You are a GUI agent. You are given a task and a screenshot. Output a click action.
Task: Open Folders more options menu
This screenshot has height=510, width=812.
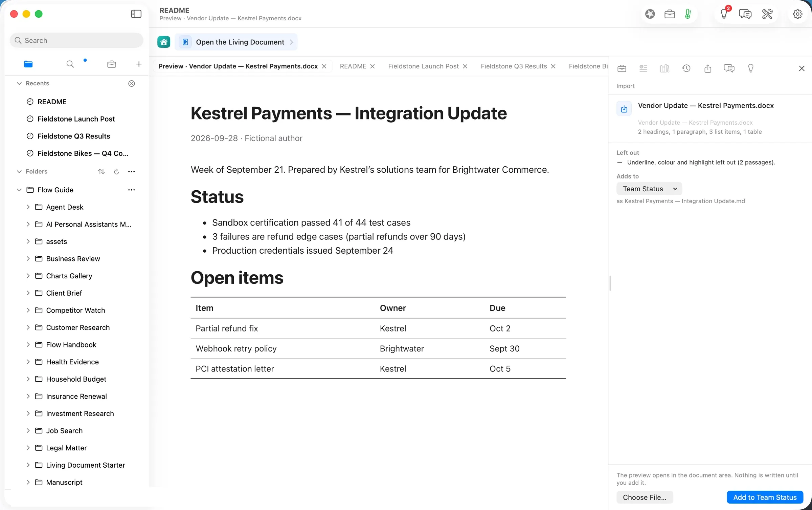[x=132, y=171]
